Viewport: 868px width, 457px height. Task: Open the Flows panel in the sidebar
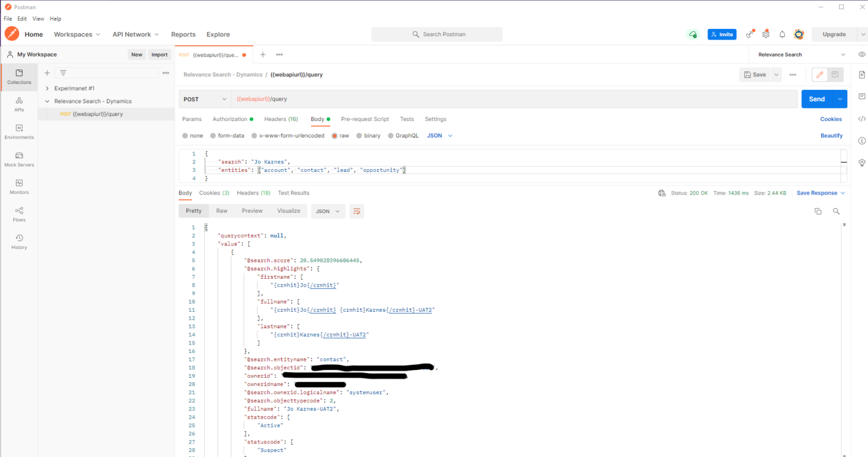click(x=19, y=213)
